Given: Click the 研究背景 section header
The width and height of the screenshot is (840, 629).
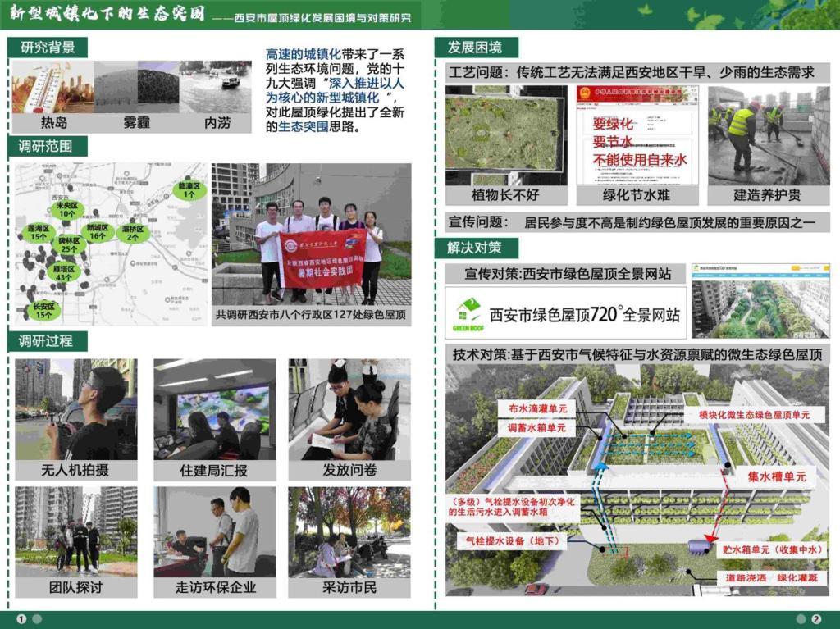Looking at the screenshot, I should click(x=48, y=48).
